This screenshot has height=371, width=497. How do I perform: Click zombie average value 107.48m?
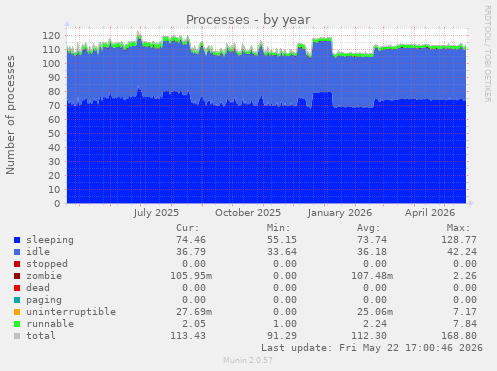pos(372,276)
